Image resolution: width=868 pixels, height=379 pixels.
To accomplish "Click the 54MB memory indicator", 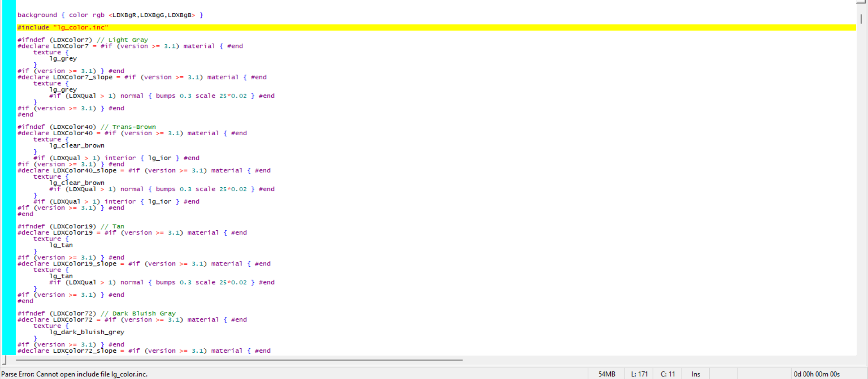I will (x=607, y=374).
